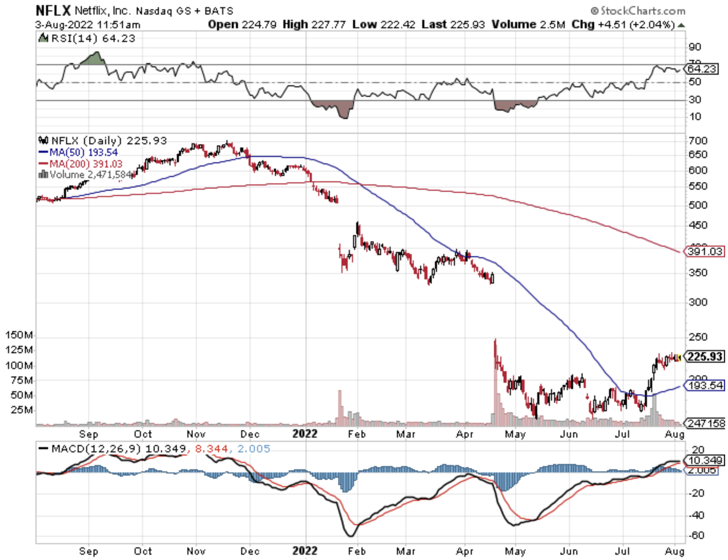This screenshot has height=560, width=728.
Task: Click the candlestick icon beside NFLX (Daily)
Action: [x=43, y=140]
